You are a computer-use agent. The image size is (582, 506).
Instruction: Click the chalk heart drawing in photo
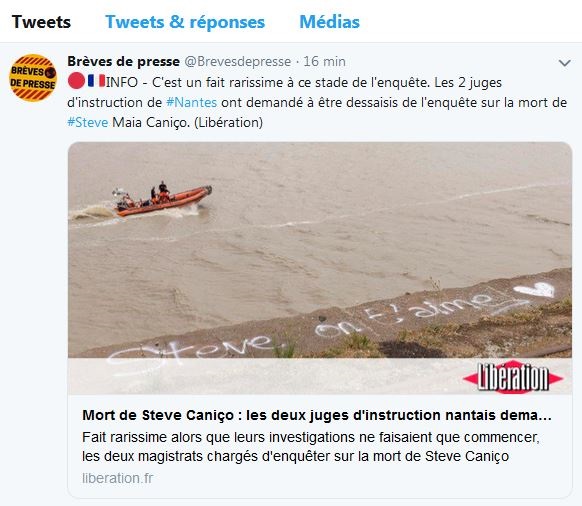pos(535,290)
